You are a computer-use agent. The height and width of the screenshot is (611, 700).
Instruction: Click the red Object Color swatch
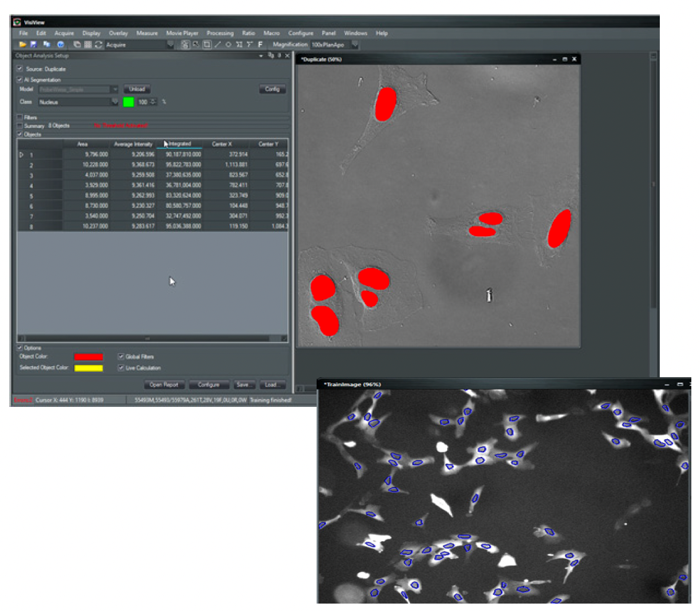[x=88, y=357]
